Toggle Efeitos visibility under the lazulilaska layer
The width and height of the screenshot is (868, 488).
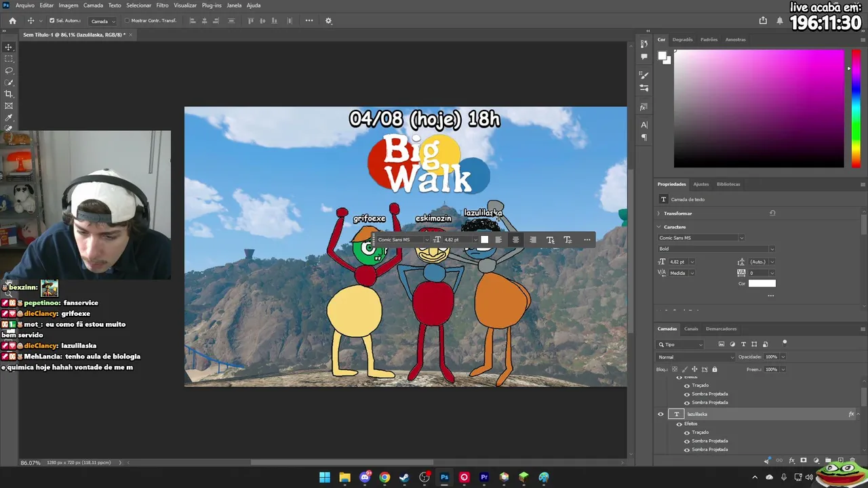tap(679, 424)
